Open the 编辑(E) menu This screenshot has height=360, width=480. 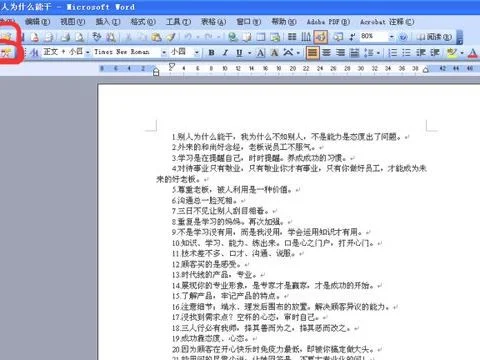click(x=37, y=22)
